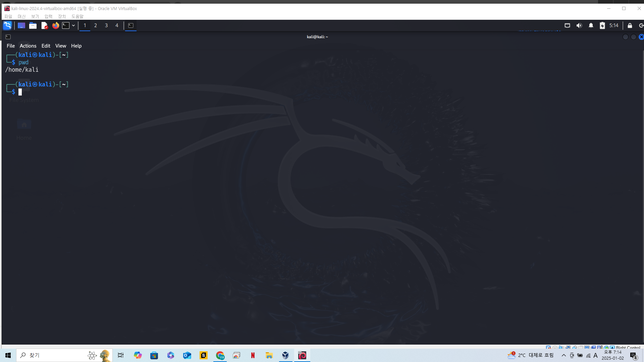The width and height of the screenshot is (644, 362).
Task: Open VirtualBox 장치 (Devices) menu
Action: click(62, 16)
